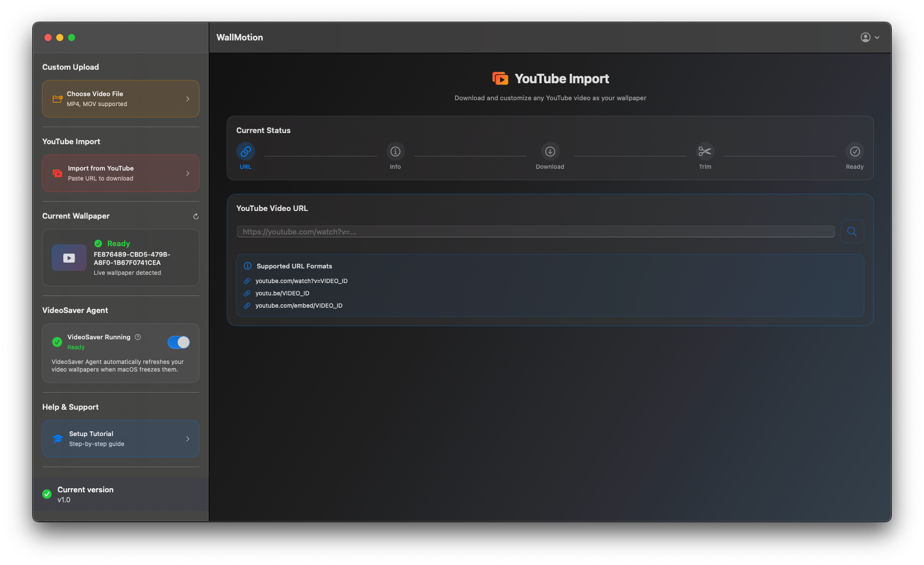Click link icon beside youtu.be/VIDEO_ID
The width and height of the screenshot is (924, 565).
click(x=247, y=294)
